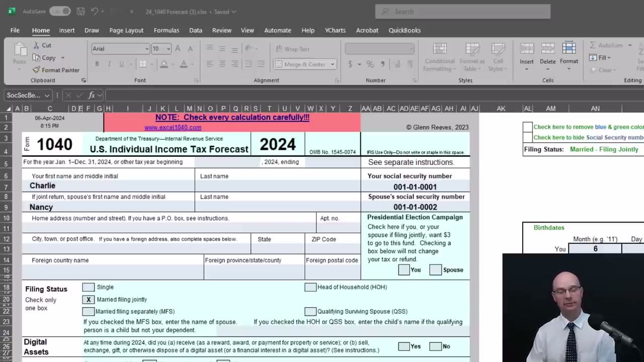The image size is (644, 362).
Task: Click Wrap Text button
Action: 292,49
